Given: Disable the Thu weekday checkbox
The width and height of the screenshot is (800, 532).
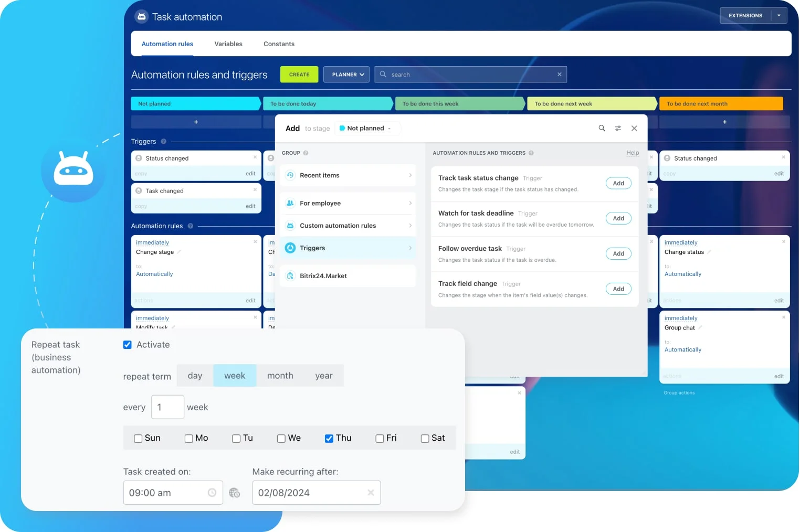Looking at the screenshot, I should point(329,438).
